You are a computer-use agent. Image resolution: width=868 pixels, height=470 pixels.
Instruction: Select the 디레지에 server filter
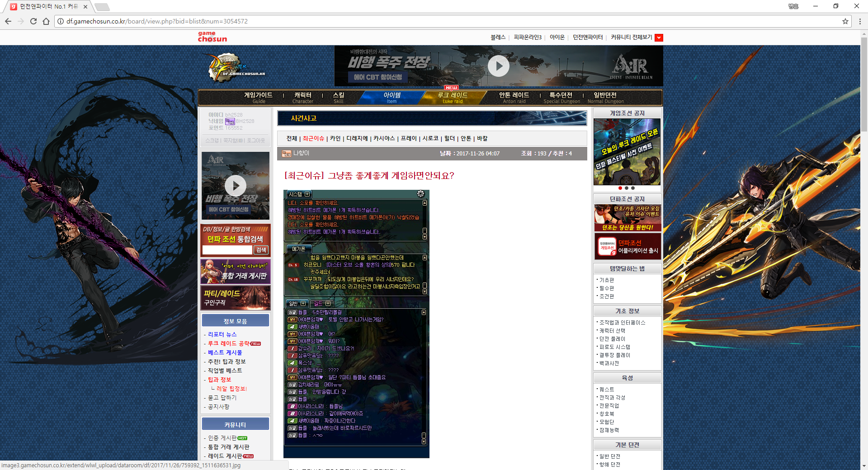(357, 139)
